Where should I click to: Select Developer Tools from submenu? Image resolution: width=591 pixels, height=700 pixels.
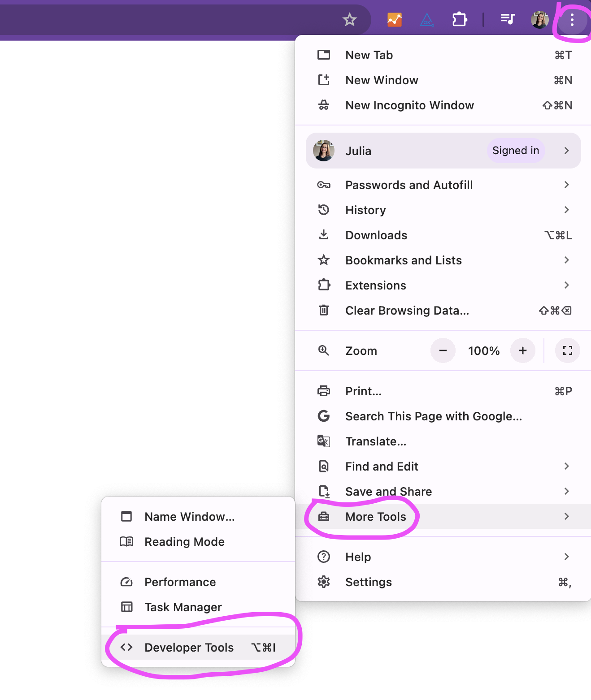(x=198, y=647)
